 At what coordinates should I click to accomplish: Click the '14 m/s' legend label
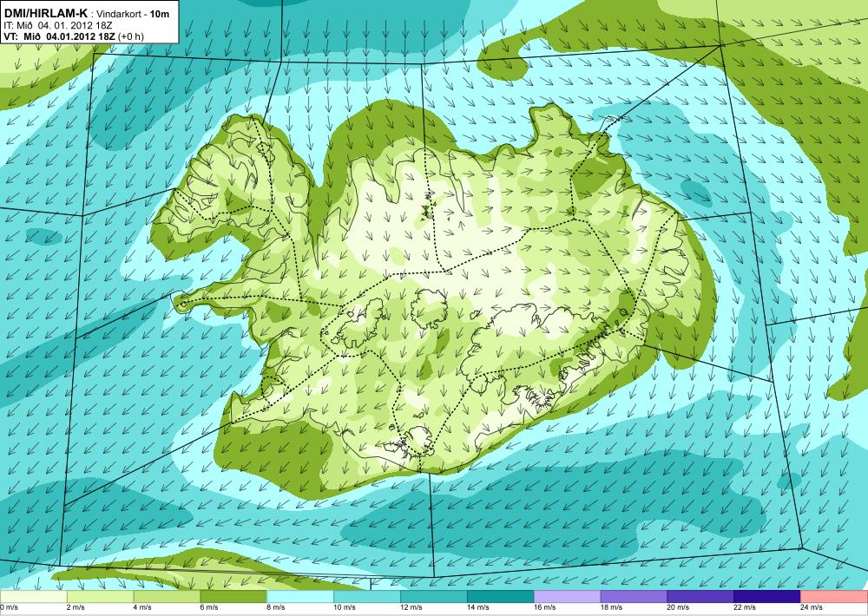[477, 607]
